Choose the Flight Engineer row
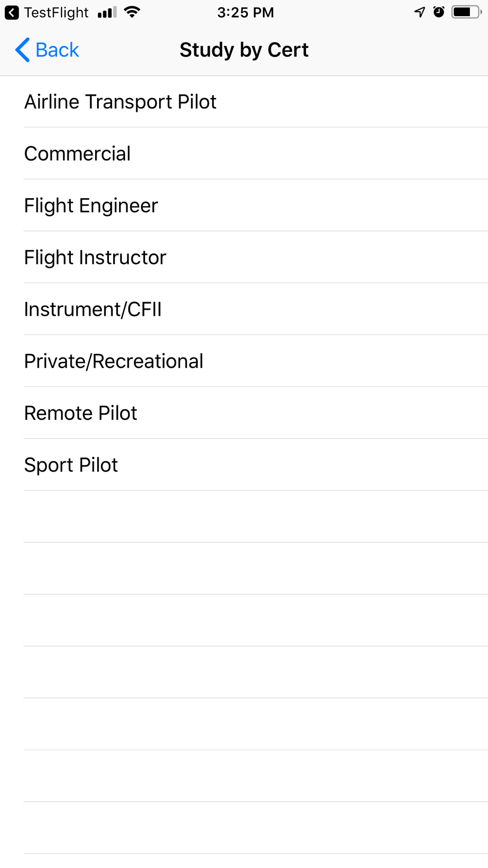 (244, 205)
